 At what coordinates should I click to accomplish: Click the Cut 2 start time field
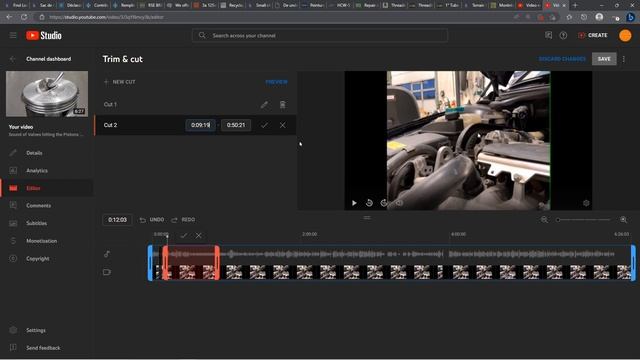coord(200,125)
